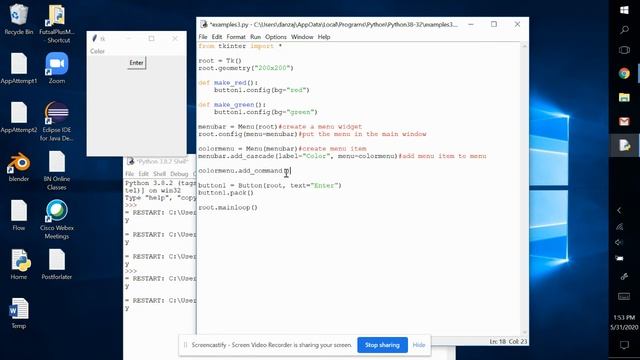This screenshot has width=640, height=360.
Task: Open the Shell menu in Python Shell window
Action: 159,174
